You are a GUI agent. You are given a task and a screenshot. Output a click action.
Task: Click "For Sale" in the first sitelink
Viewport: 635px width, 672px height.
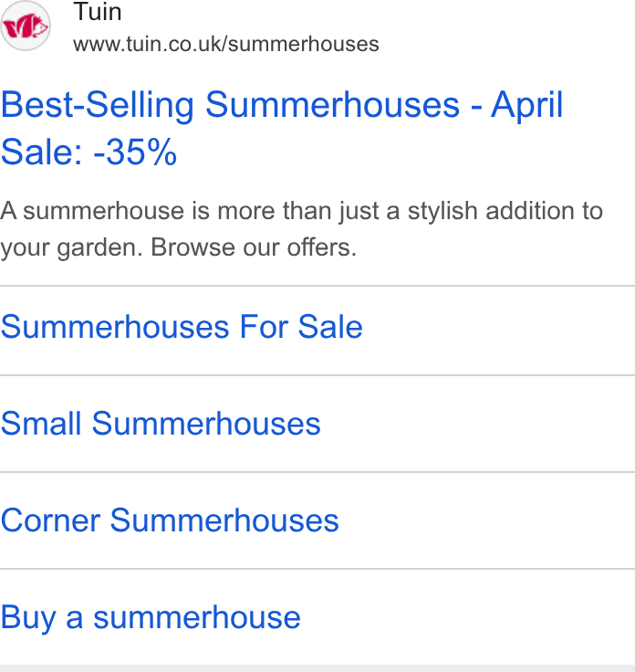tap(301, 327)
